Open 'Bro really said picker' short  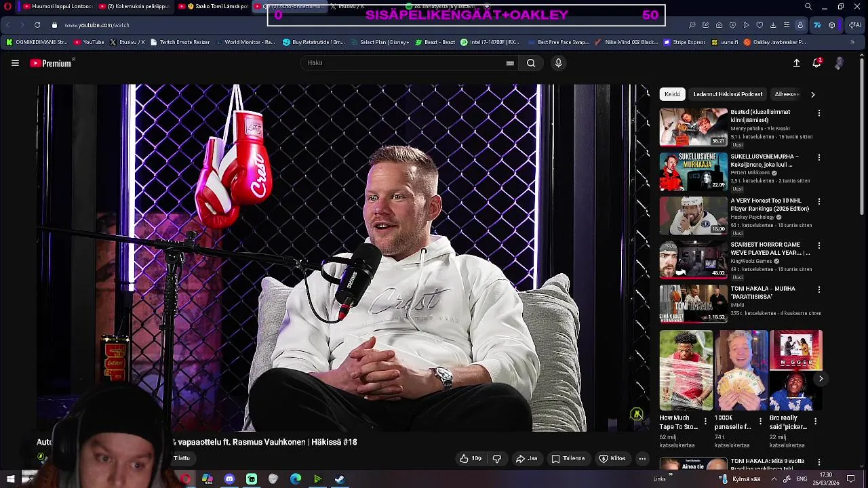[x=796, y=370]
